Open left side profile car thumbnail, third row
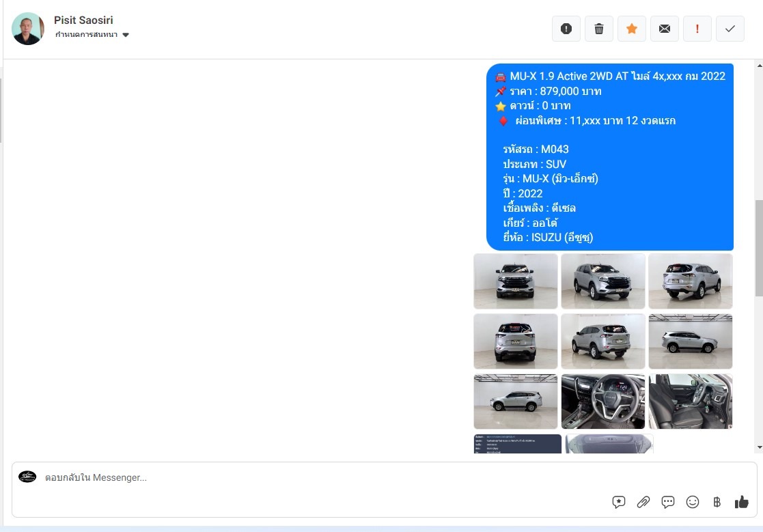This screenshot has width=763, height=532. (515, 402)
